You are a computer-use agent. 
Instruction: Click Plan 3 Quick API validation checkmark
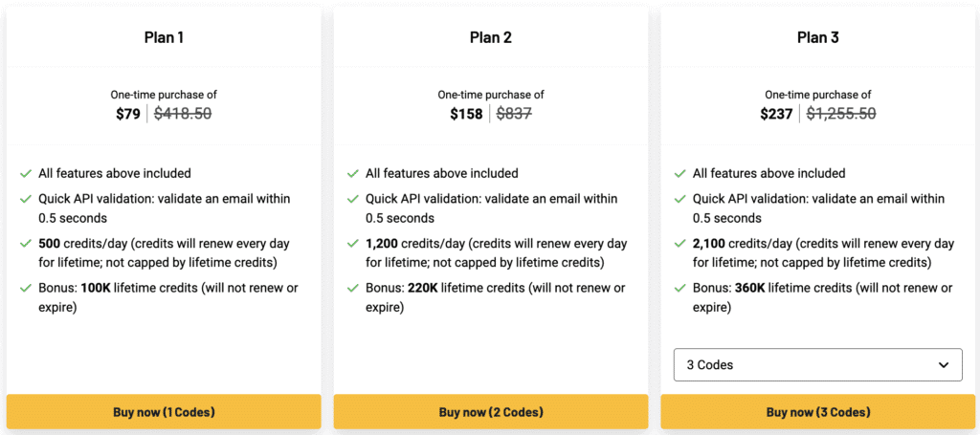[x=679, y=200]
